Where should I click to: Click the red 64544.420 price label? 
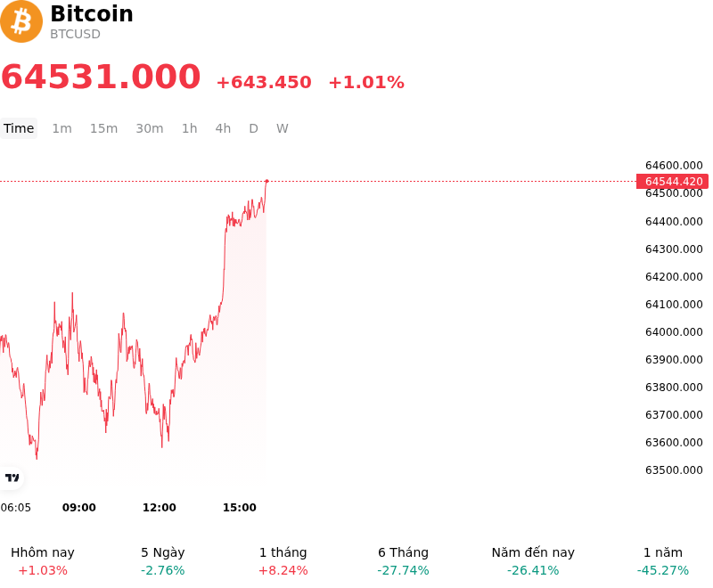(673, 182)
